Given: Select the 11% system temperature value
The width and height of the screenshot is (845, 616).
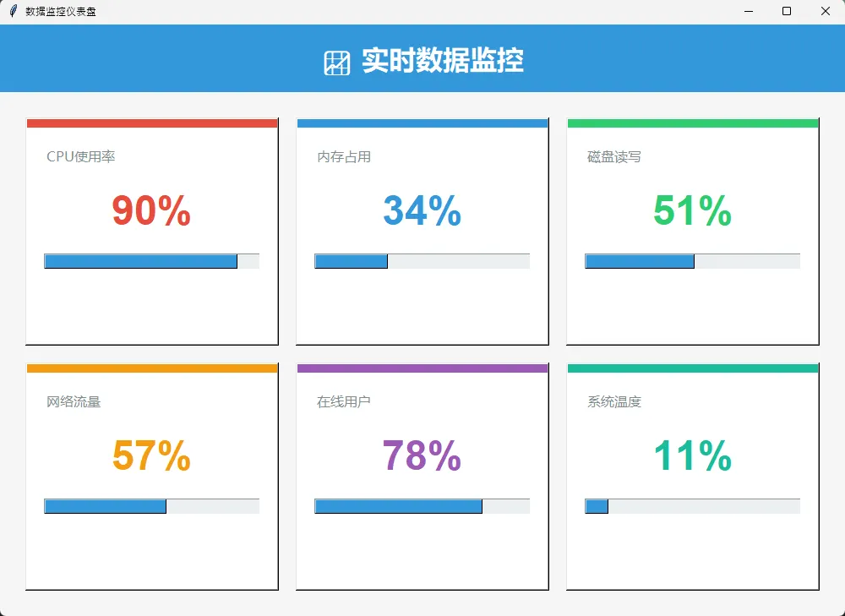Looking at the screenshot, I should 692,456.
